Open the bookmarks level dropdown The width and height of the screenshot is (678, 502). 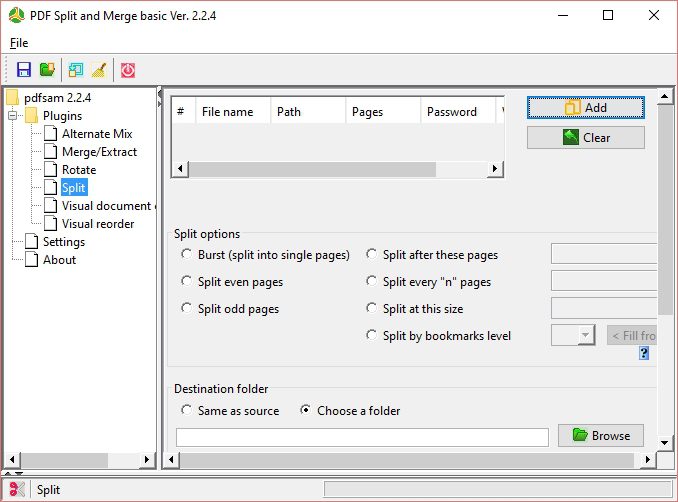click(x=585, y=335)
